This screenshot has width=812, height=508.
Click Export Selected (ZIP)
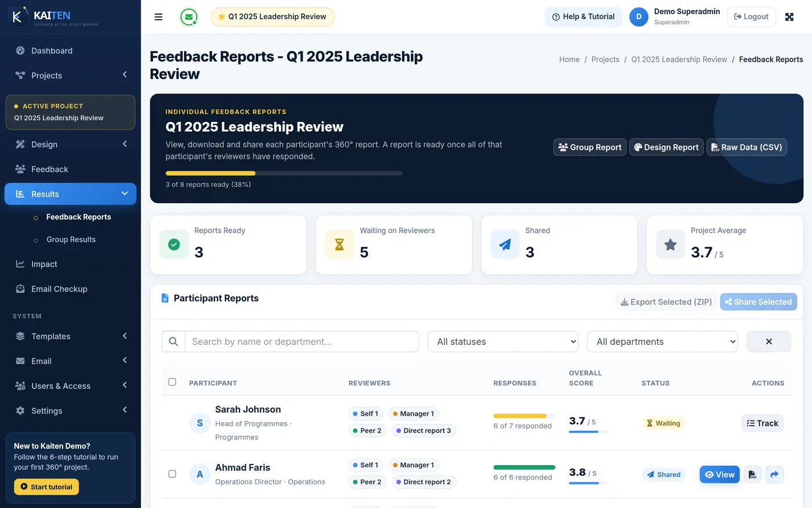(666, 302)
